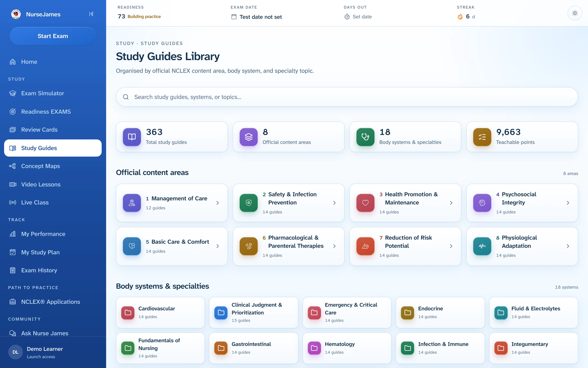Open Clinical Judgment & Prioritization card
588x368 pixels.
pos(253,313)
